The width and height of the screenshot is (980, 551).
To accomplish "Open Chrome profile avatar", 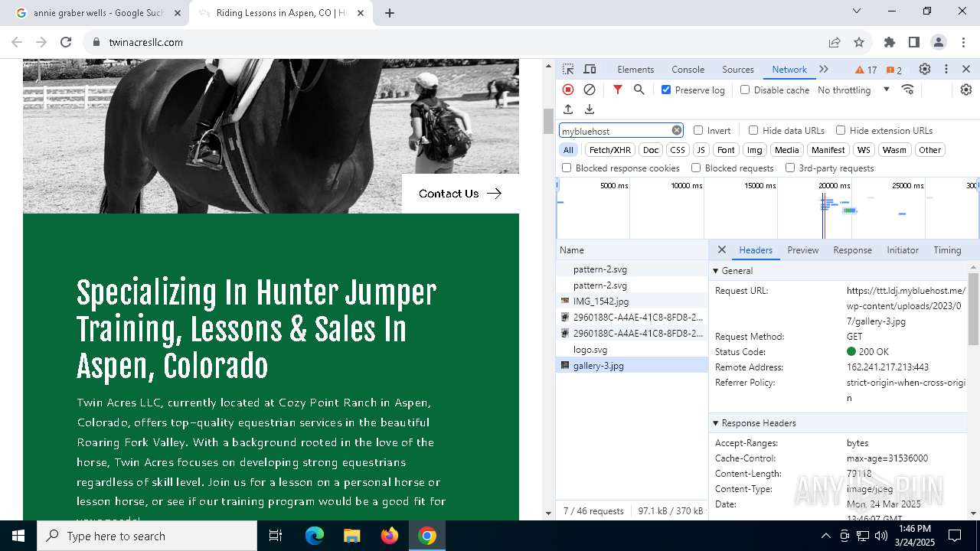I will pos(939,42).
